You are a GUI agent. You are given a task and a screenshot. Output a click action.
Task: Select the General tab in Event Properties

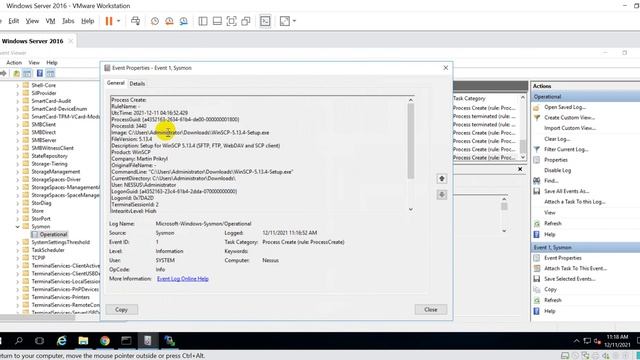116,83
